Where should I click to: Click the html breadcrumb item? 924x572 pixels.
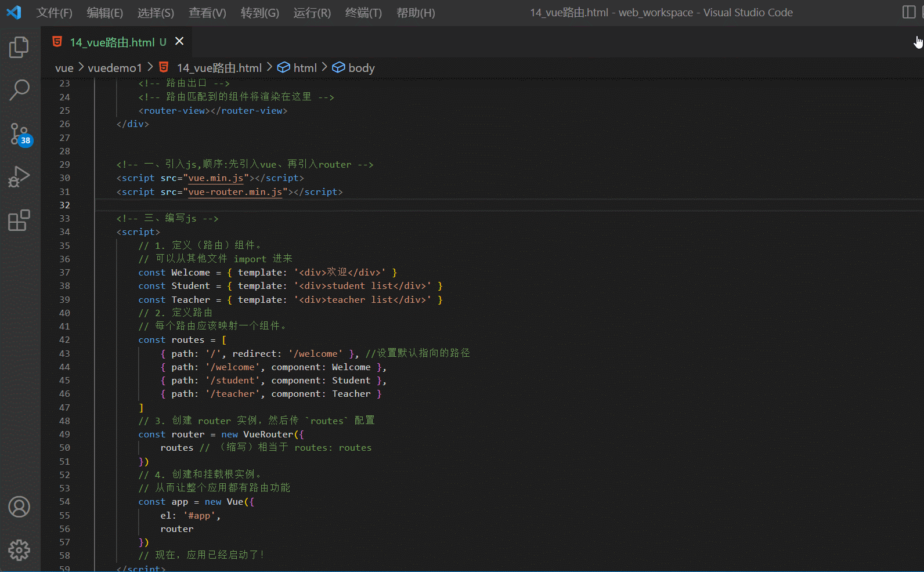pos(305,68)
